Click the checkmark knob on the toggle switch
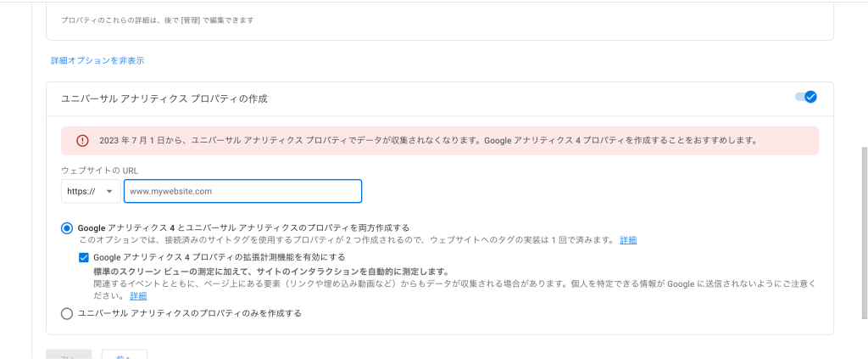Image resolution: width=868 pixels, height=359 pixels. coord(810,97)
